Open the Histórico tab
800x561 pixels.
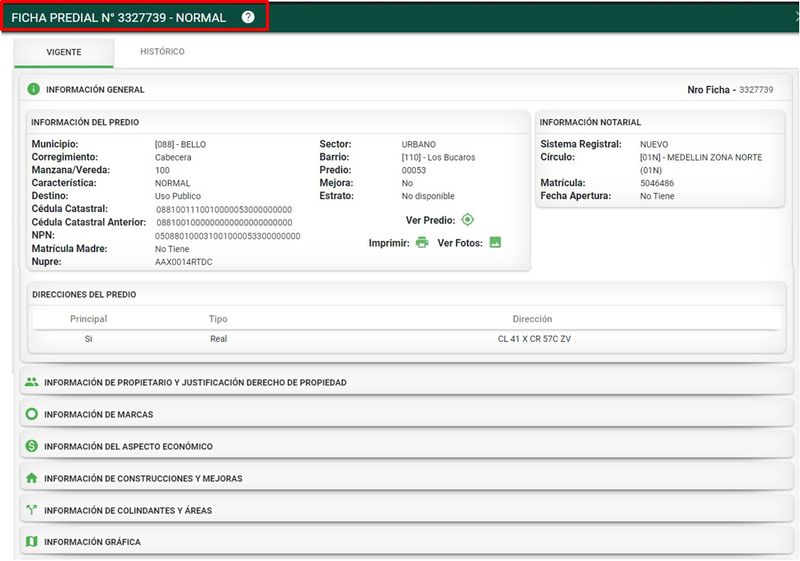pos(162,52)
